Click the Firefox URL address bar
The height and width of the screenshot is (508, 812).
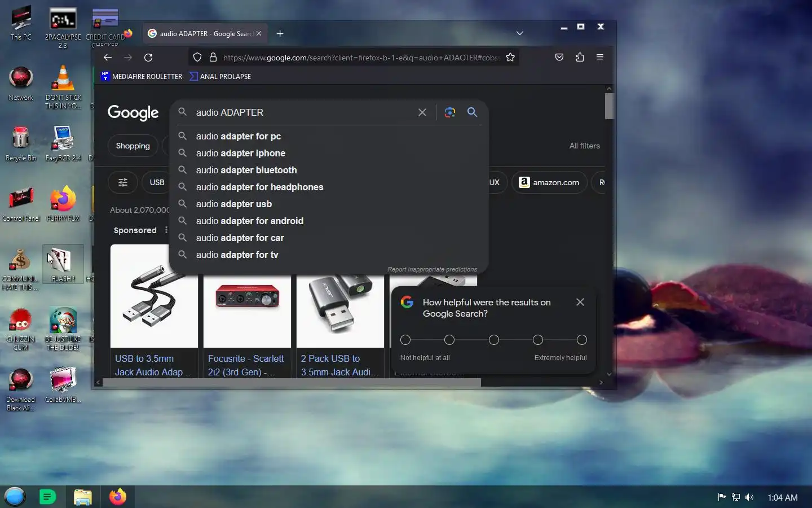[361, 57]
